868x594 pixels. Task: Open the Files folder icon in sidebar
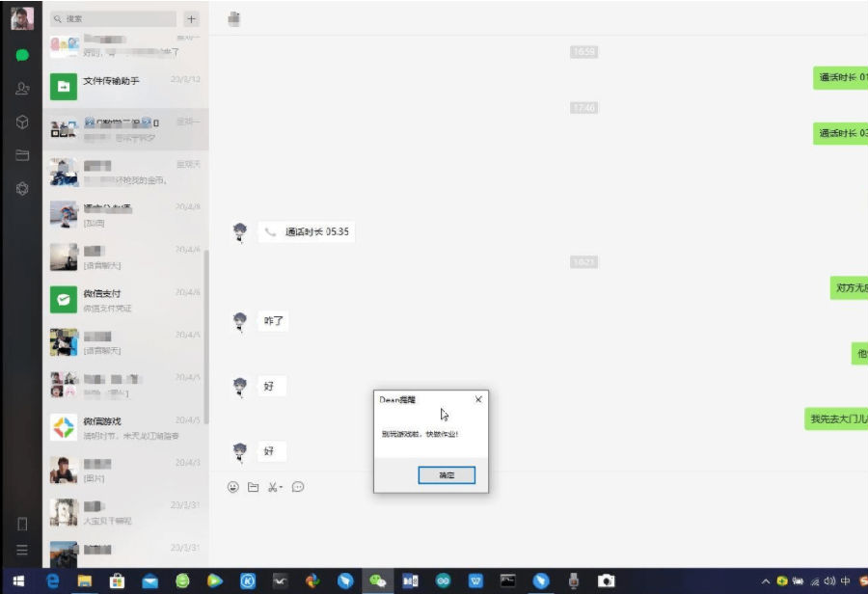pos(21,155)
